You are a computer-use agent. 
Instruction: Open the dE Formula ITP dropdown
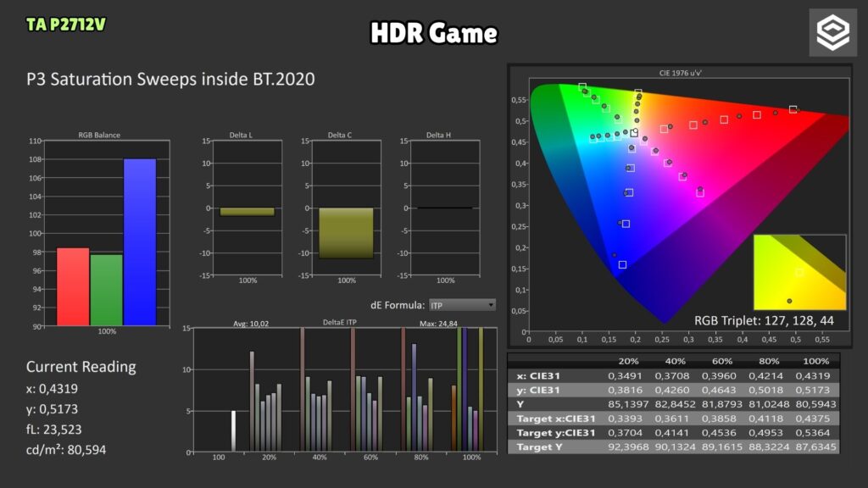[x=462, y=305]
